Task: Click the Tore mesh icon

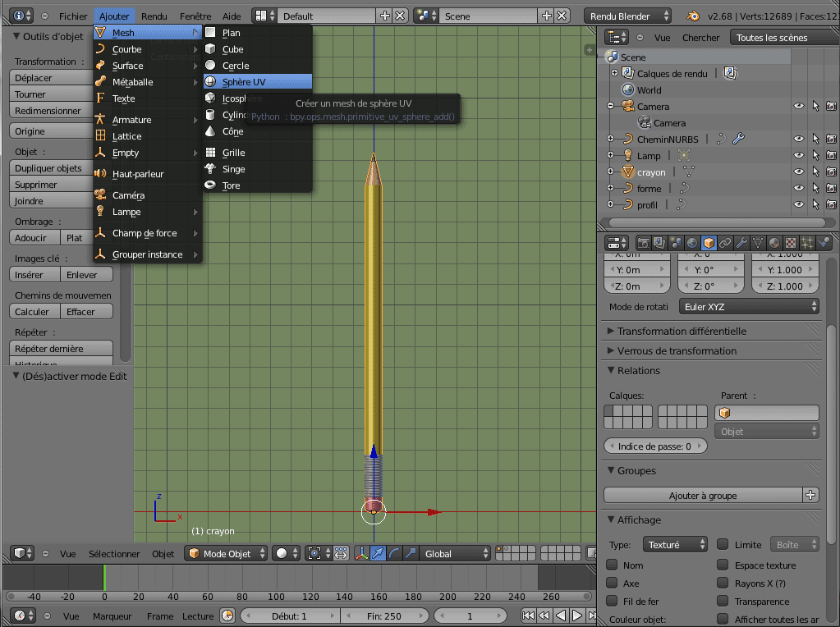Action: 210,185
